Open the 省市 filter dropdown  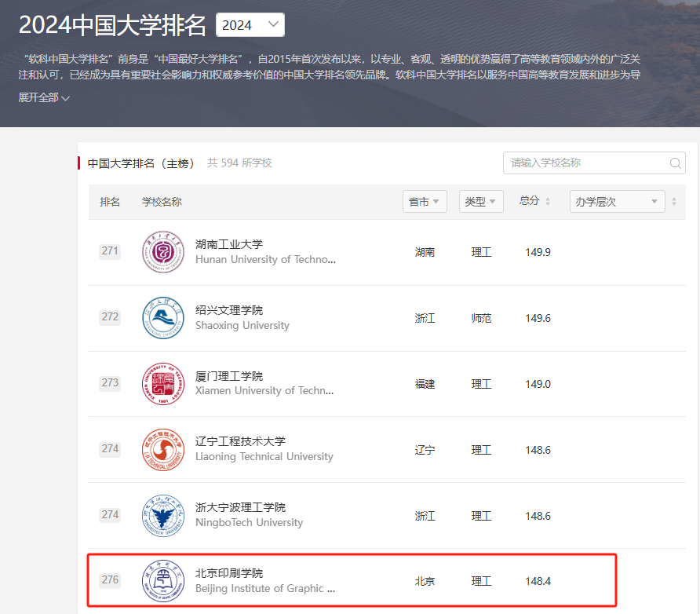pos(425,202)
